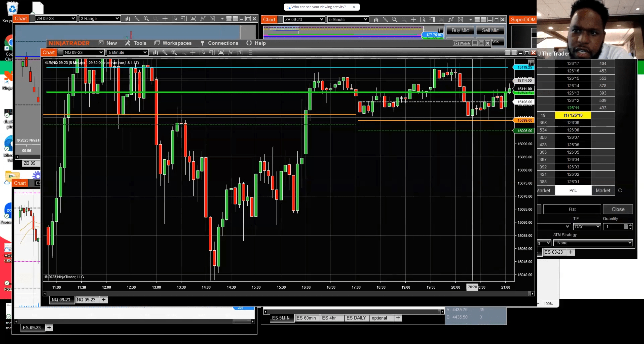Click Buy Mkt button
This screenshot has width=644, height=344.
coord(460,30)
